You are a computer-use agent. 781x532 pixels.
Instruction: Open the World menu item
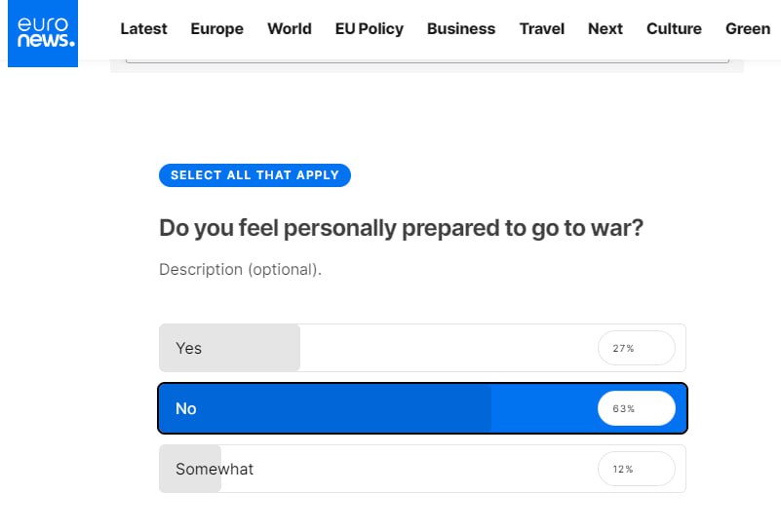click(290, 28)
